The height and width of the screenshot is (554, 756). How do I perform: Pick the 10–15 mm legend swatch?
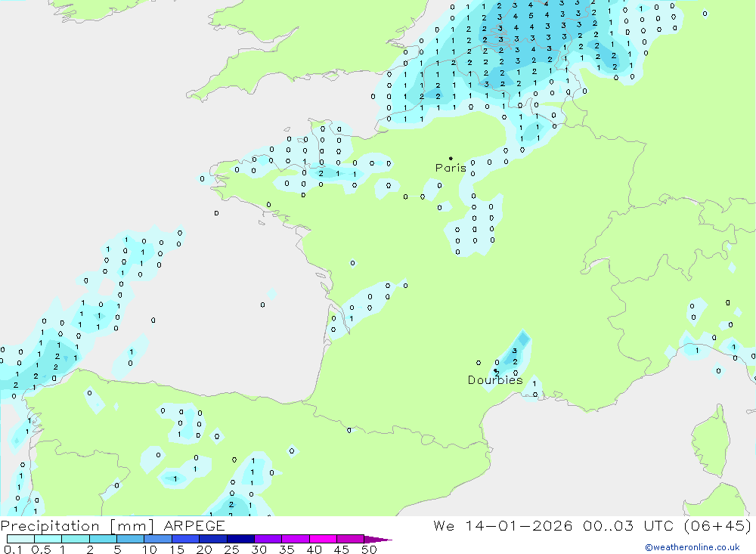[158, 539]
